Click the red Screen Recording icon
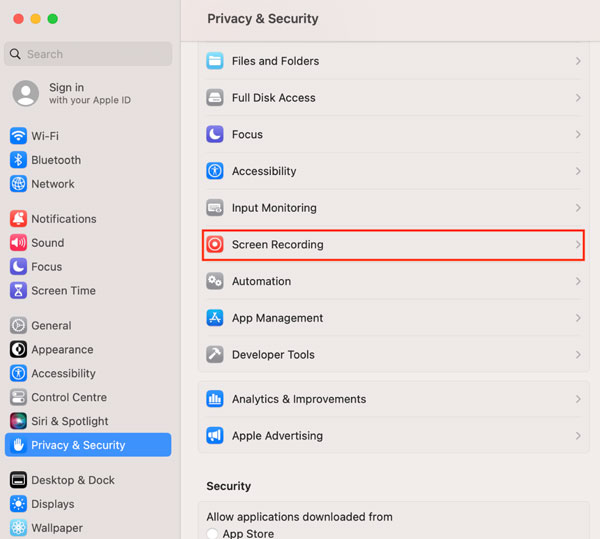The width and height of the screenshot is (600, 539). click(x=215, y=244)
